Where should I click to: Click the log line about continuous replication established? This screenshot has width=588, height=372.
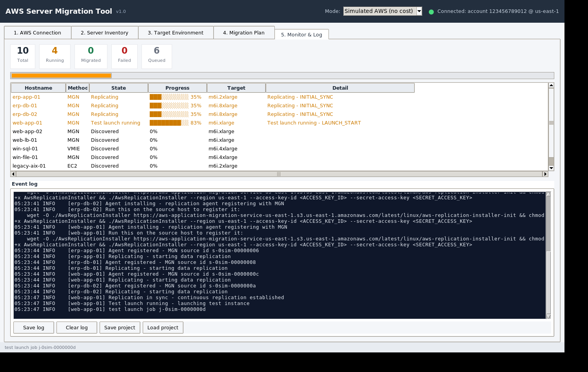[149, 298]
